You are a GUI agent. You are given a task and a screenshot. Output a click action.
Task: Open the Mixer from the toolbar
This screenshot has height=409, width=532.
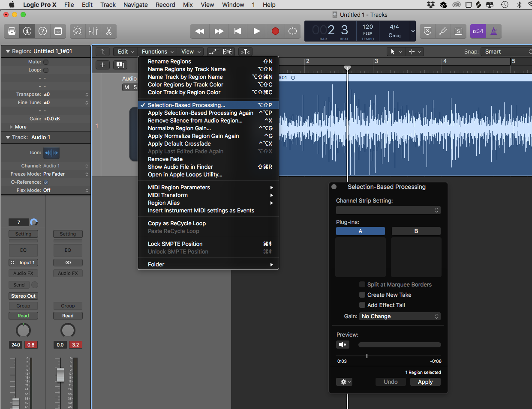click(x=93, y=31)
